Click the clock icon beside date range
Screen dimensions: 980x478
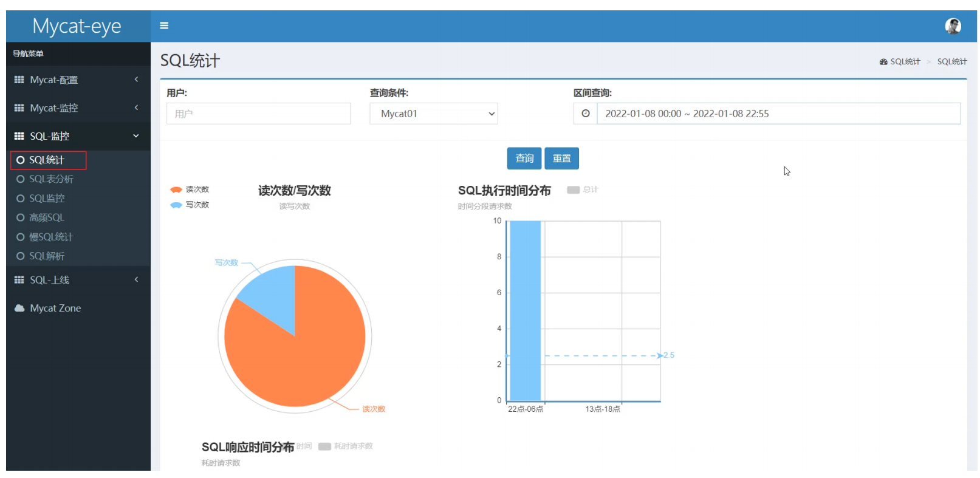pyautogui.click(x=585, y=114)
